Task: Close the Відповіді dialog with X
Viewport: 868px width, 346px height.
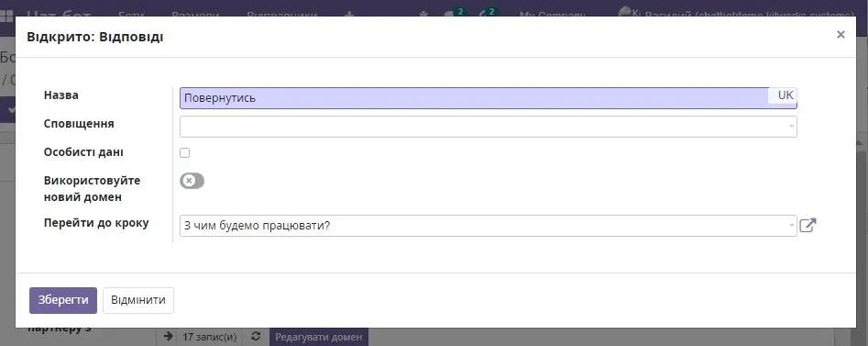Action: click(x=841, y=35)
